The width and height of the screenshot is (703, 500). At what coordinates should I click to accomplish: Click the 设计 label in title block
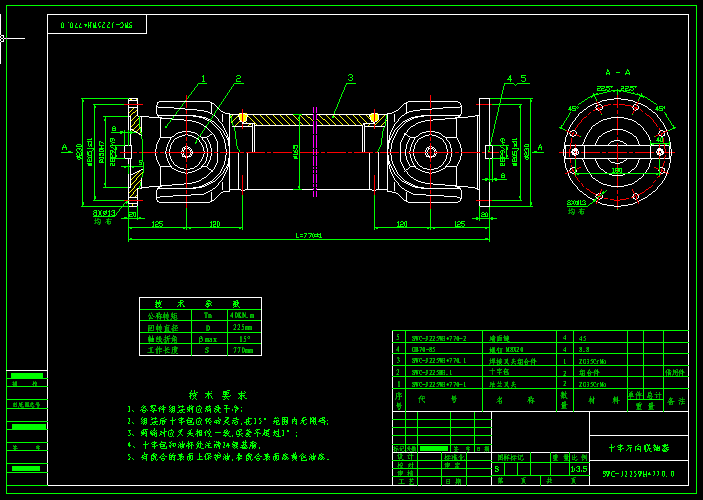(405, 457)
